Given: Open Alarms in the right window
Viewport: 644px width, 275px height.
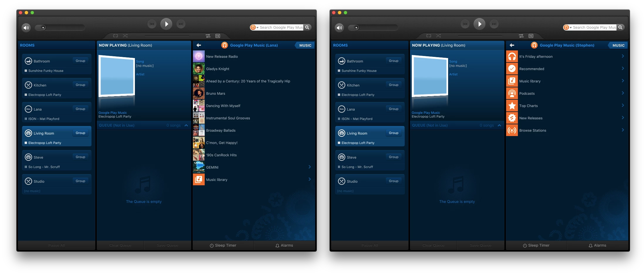Looking at the screenshot, I should [x=598, y=245].
